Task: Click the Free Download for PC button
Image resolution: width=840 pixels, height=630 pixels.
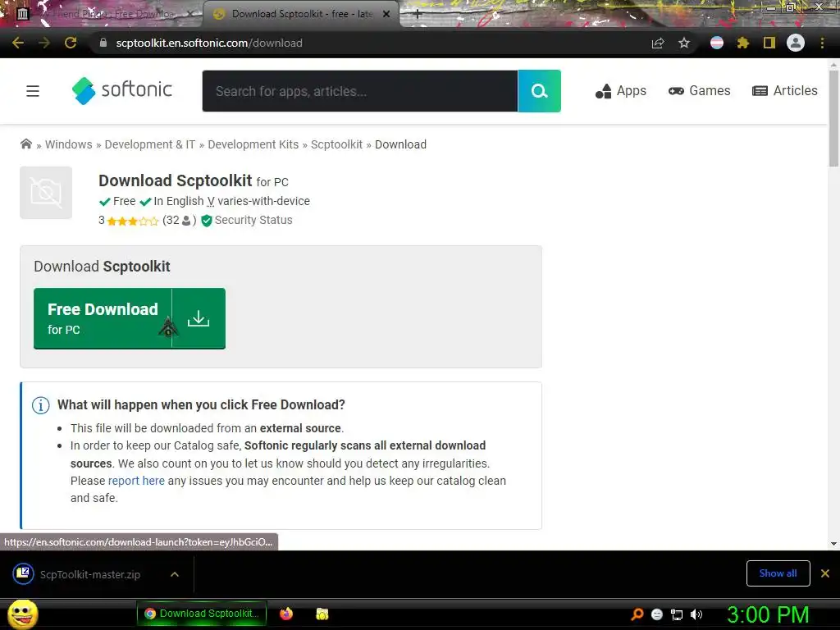Action: 129,319
